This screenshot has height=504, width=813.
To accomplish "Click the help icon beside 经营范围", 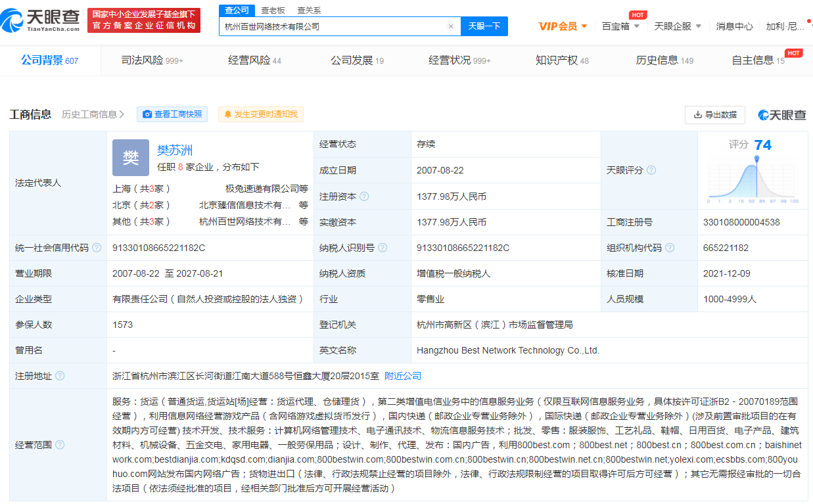I will tap(60, 445).
